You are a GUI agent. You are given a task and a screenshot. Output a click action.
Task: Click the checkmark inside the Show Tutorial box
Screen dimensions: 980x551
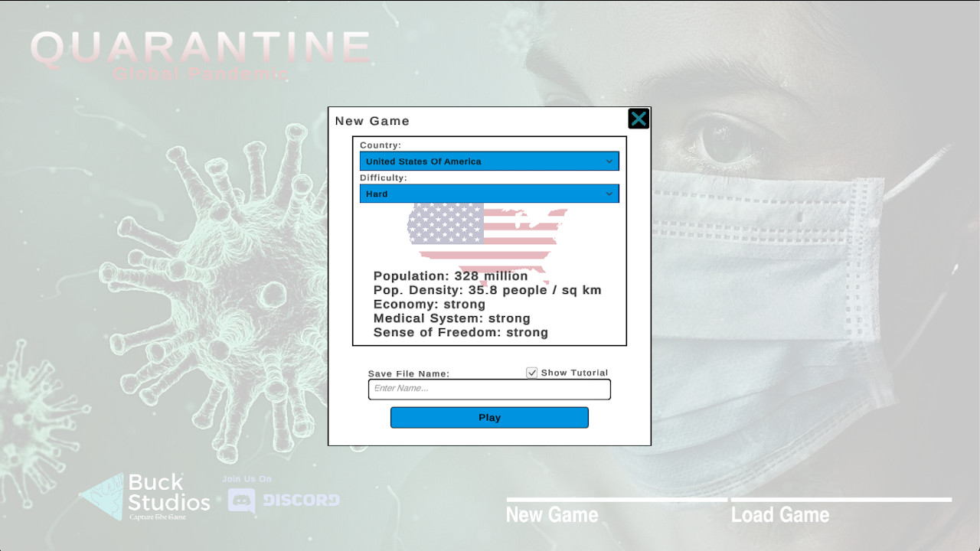pyautogui.click(x=531, y=373)
